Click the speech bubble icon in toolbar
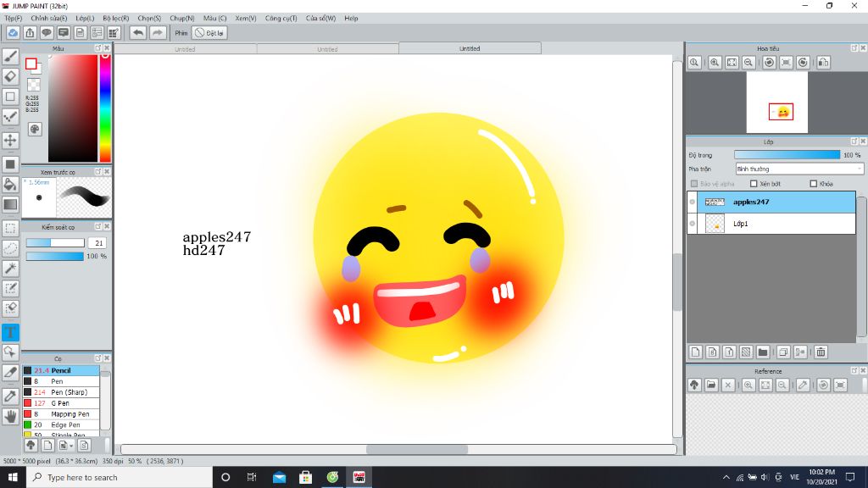The width and height of the screenshot is (868, 488). click(47, 33)
